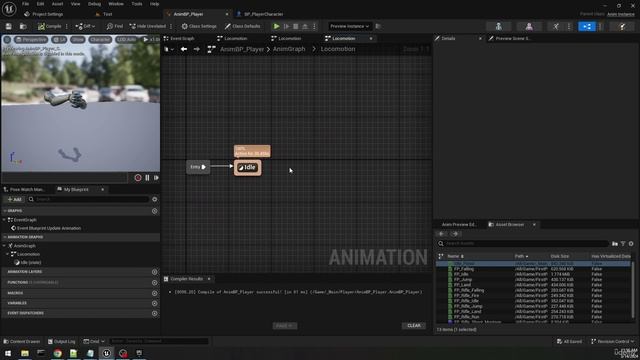Screen dimensions: 640x360
Task: Add new graph with plus icon
Action: pyautogui.click(x=155, y=211)
